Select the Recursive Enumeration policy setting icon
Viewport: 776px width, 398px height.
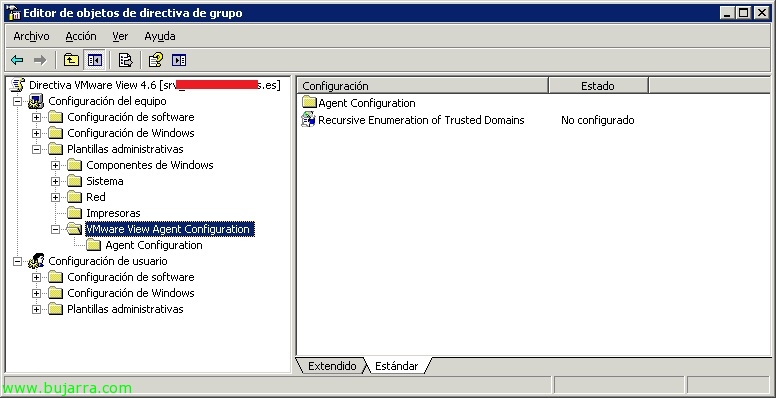point(308,120)
